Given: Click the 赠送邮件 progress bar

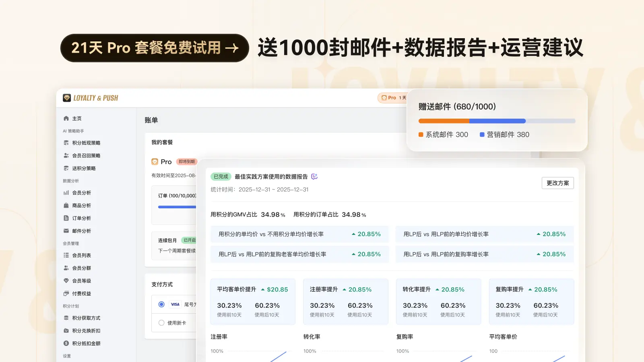Looking at the screenshot, I should [x=496, y=121].
